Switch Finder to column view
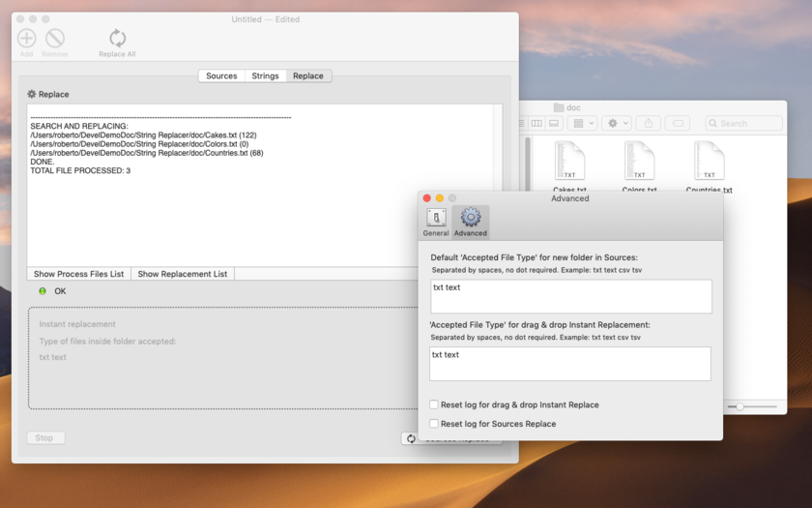Image resolution: width=812 pixels, height=508 pixels. (537, 124)
